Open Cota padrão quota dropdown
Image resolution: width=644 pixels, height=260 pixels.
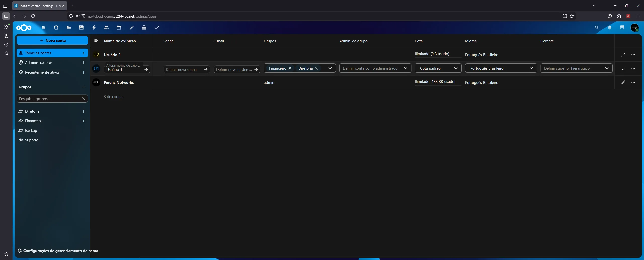coord(438,68)
